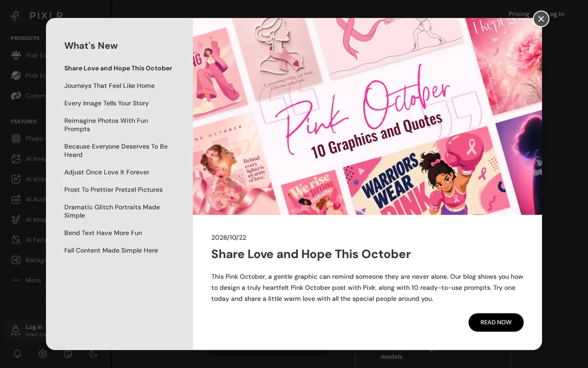Viewport: 588px width, 368px height.
Task: Select the AI brush-with-sparkle icon
Action: pos(16,219)
